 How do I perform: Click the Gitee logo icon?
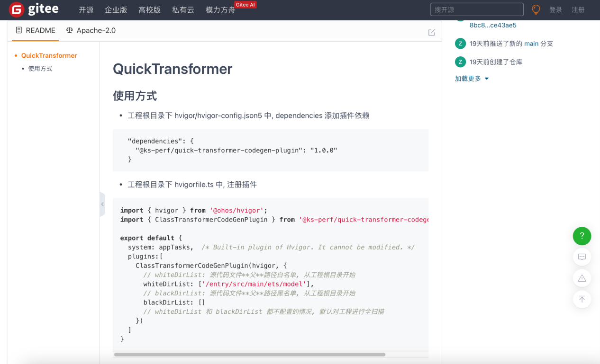[17, 9]
